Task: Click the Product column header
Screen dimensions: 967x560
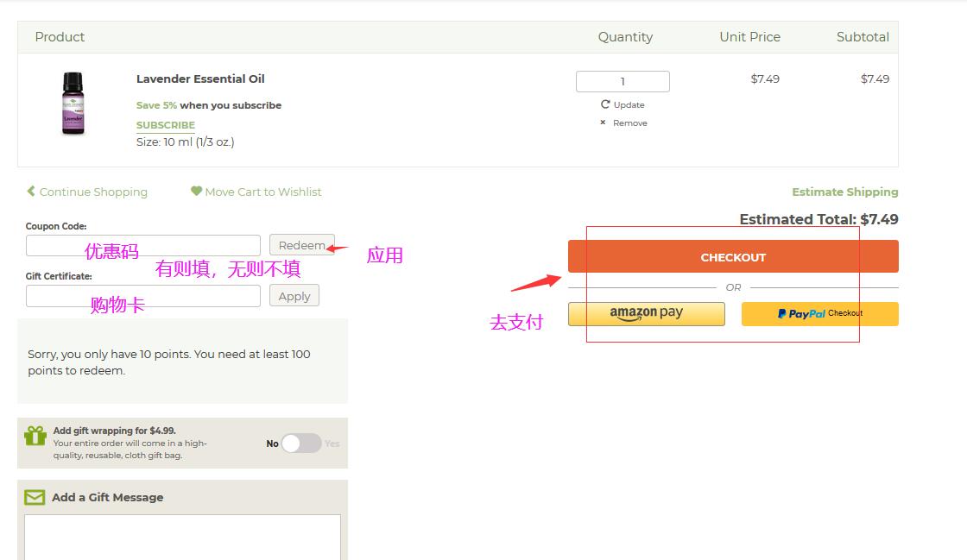Action: tap(60, 37)
